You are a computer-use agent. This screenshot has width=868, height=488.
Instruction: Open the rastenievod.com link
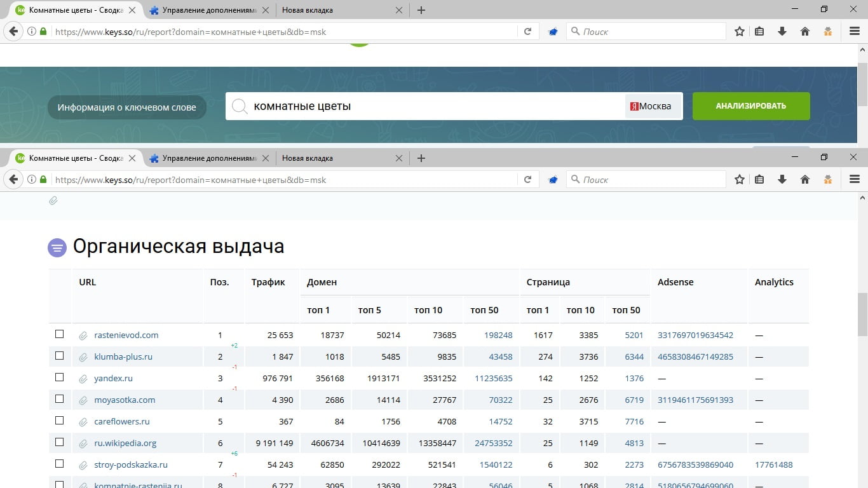[x=126, y=335]
